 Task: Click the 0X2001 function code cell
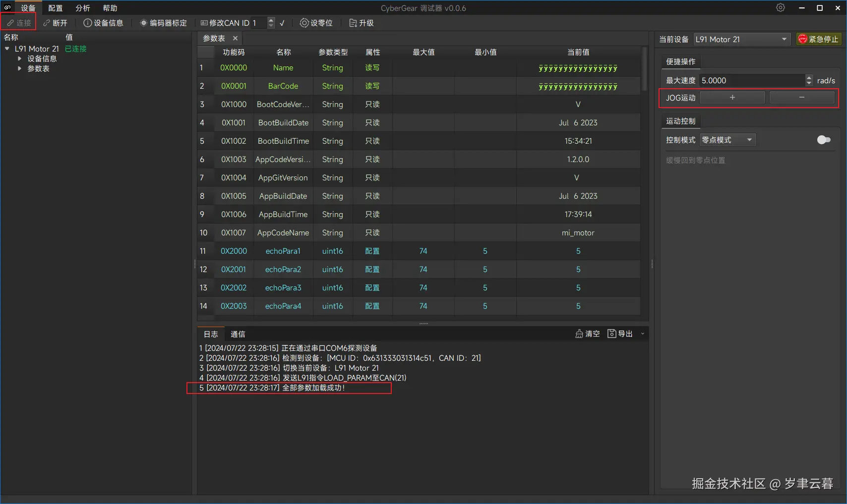point(234,270)
